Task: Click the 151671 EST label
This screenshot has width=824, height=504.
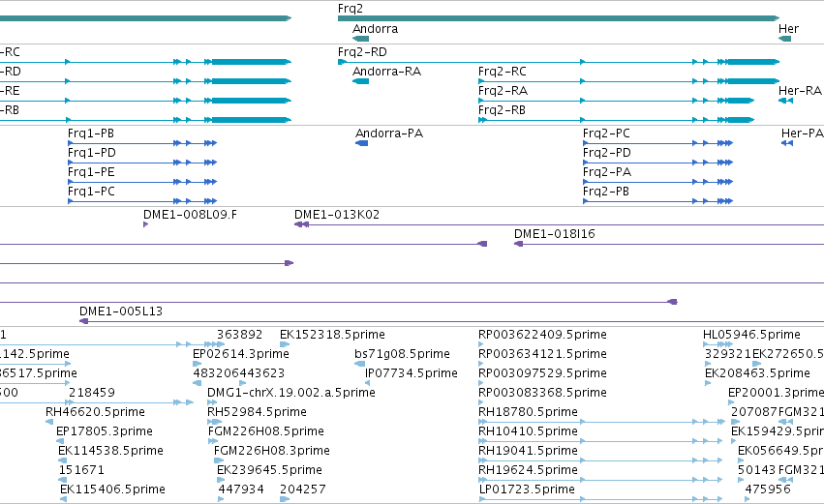Action: click(x=81, y=470)
